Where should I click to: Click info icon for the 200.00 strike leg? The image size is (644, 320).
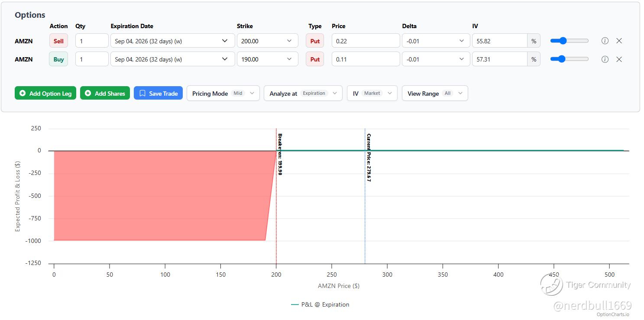(605, 41)
